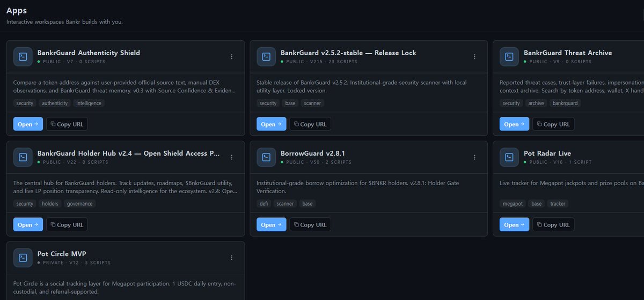The height and width of the screenshot is (300, 644).
Task: Click the 'bankrguard' tag
Action: (x=565, y=103)
